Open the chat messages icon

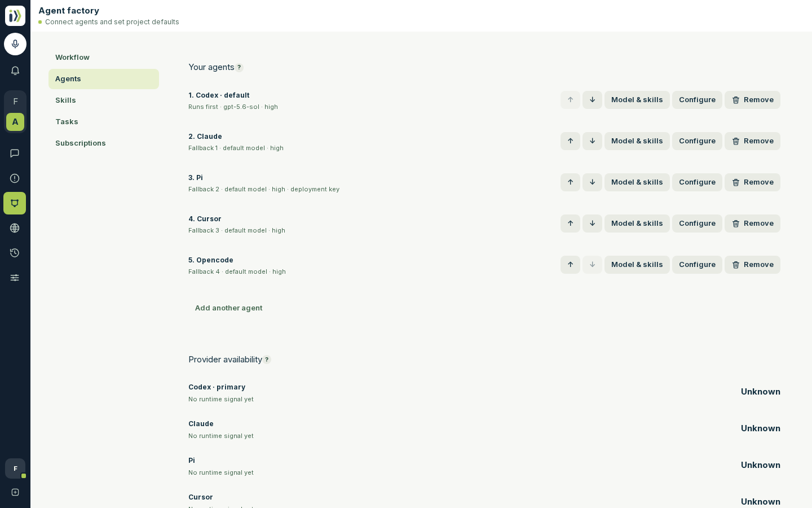(x=15, y=154)
